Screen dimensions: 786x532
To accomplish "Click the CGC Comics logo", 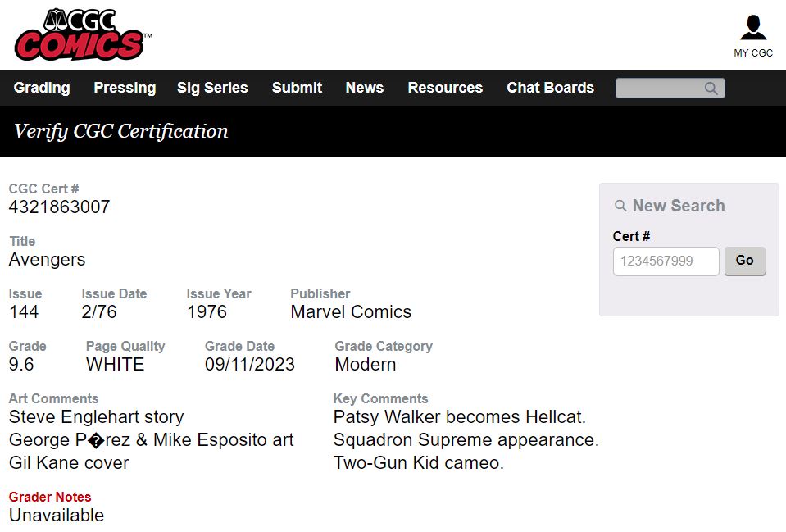I will (84, 34).
